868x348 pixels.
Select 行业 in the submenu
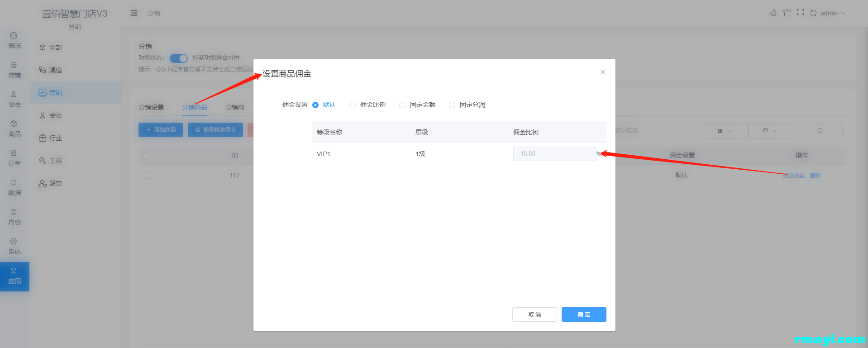tap(75, 138)
